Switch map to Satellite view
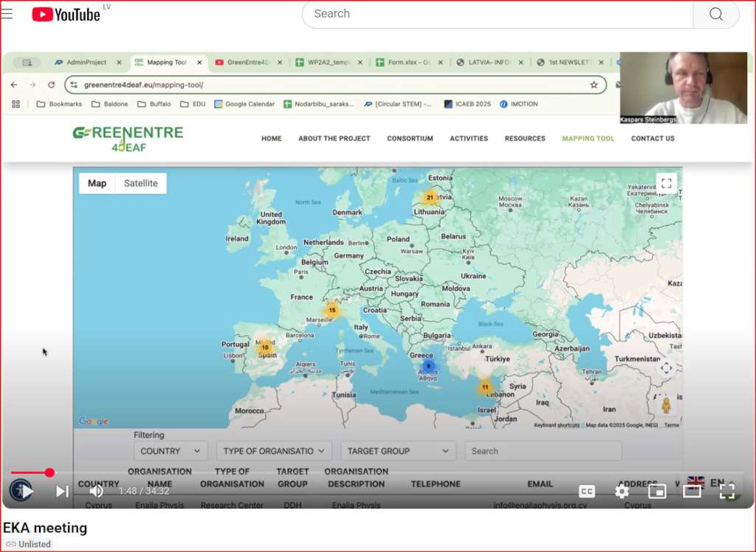 (x=140, y=183)
